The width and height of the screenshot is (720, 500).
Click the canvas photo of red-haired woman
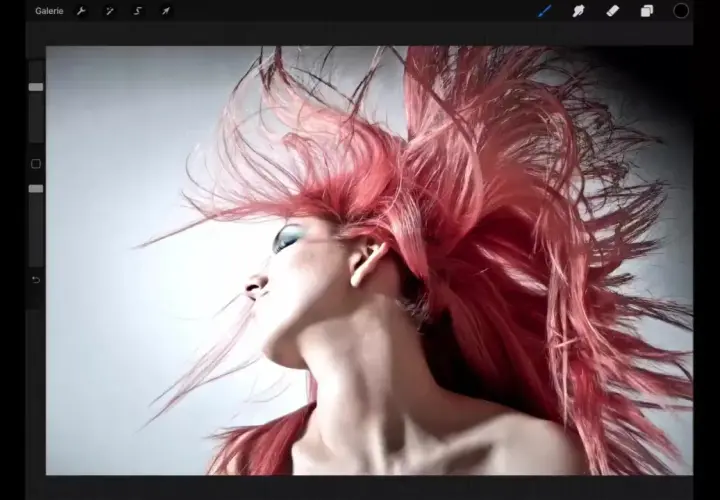pos(369,260)
